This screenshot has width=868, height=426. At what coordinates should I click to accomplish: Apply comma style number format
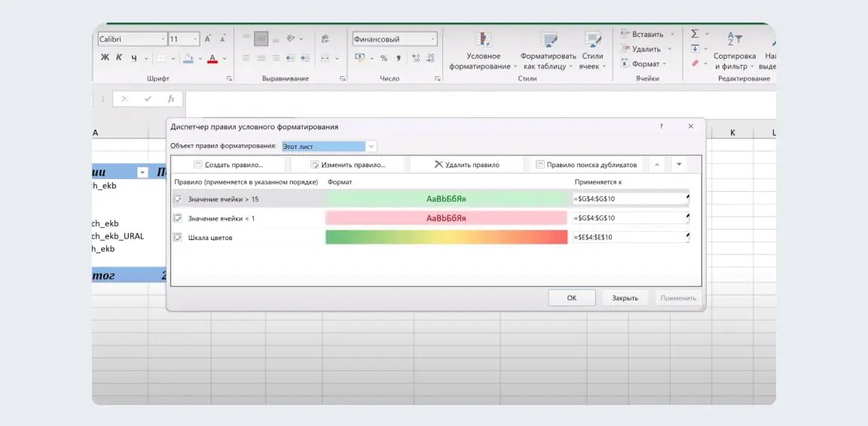click(x=398, y=58)
